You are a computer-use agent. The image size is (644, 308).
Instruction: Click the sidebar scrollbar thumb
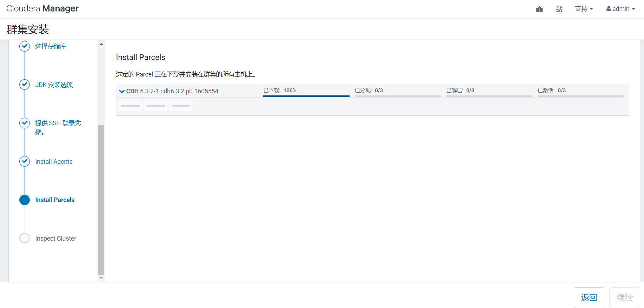pyautogui.click(x=101, y=200)
